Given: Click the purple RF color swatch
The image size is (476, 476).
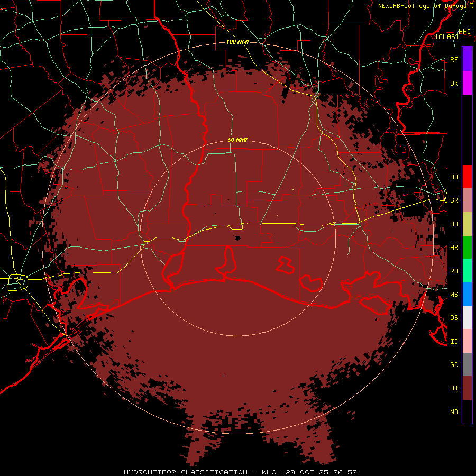Looking at the screenshot, I should tap(467, 59).
